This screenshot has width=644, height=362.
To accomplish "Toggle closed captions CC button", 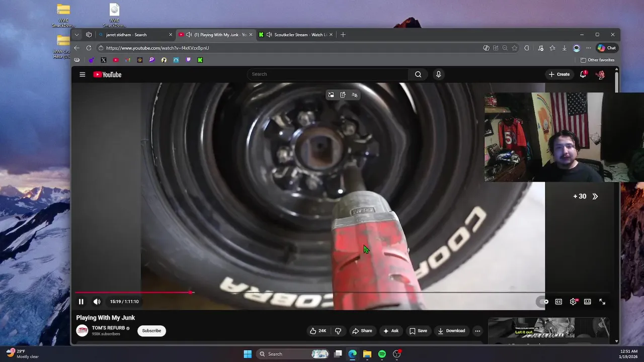I will (x=558, y=302).
